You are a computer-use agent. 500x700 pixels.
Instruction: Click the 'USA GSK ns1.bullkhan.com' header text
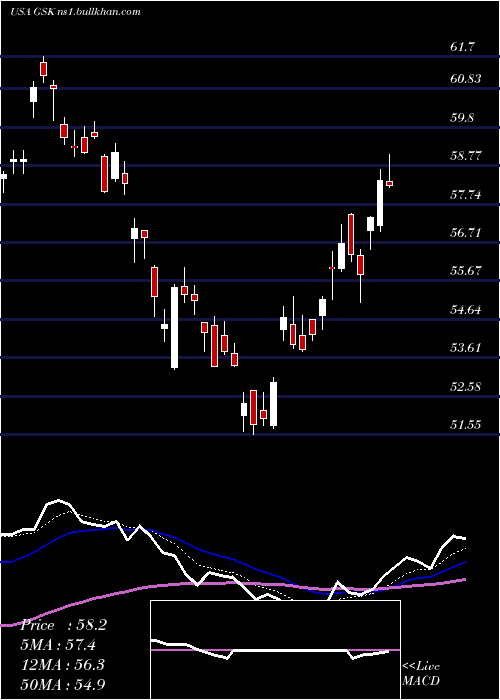click(x=75, y=12)
